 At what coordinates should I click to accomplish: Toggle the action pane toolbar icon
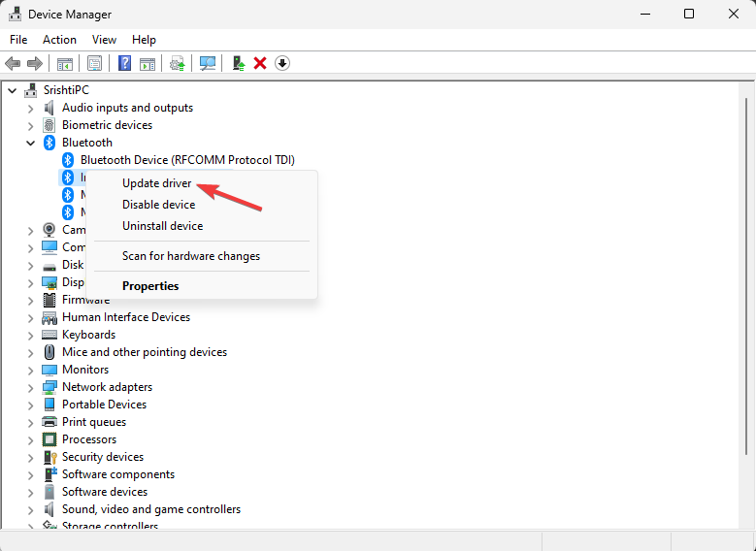tap(148, 64)
